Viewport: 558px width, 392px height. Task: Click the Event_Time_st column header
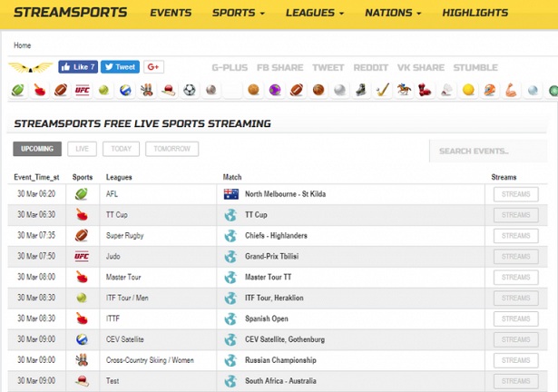click(x=36, y=177)
